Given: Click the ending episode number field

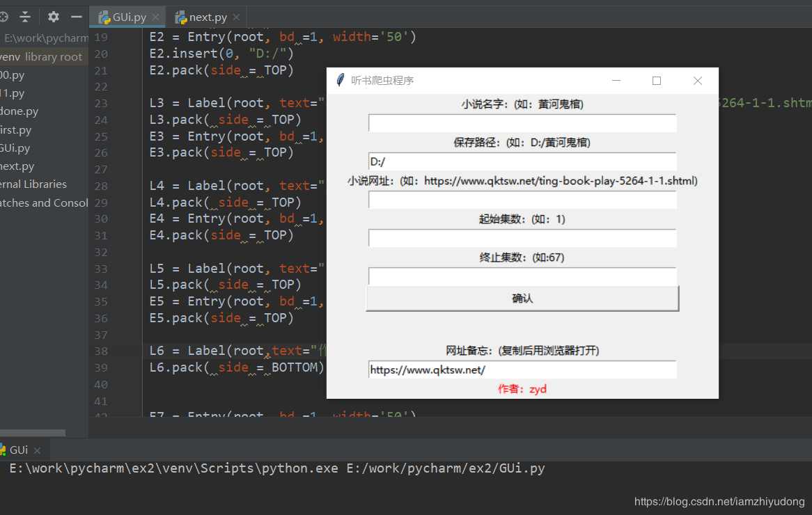Looking at the screenshot, I should point(522,276).
